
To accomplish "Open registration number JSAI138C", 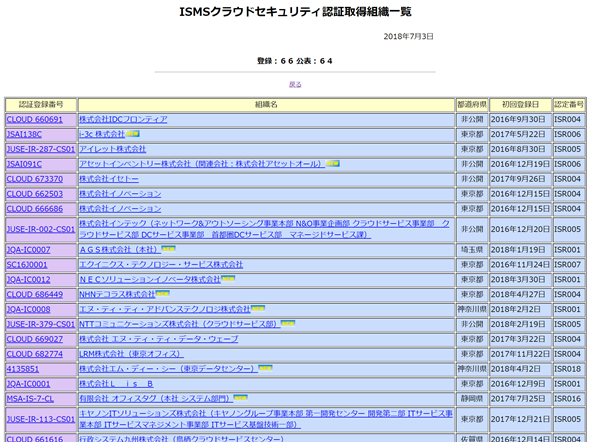I will tap(24, 134).
